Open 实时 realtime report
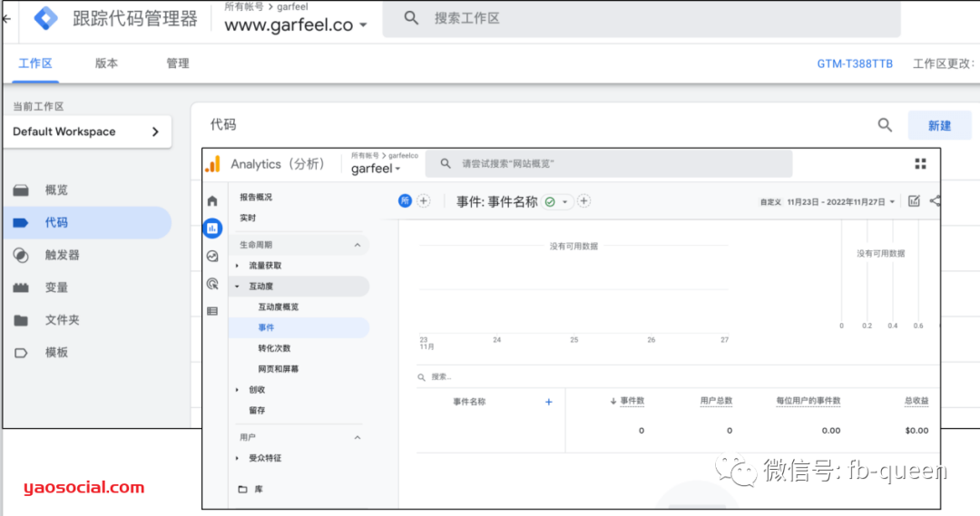Screen dimensions: 980x516 (x=248, y=218)
